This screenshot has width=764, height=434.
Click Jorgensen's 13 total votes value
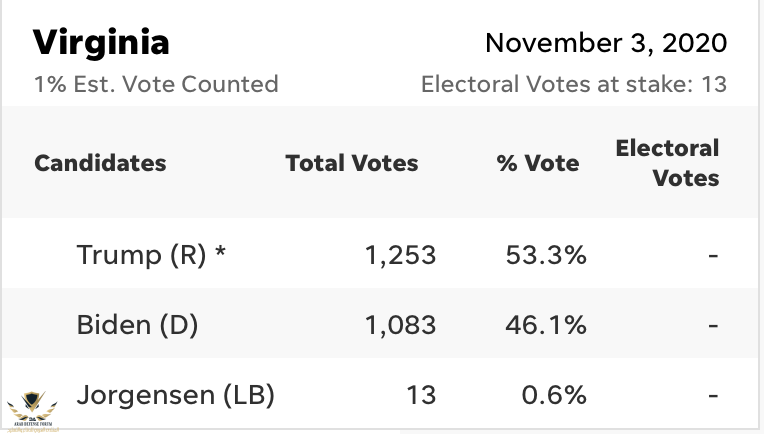[x=421, y=394]
